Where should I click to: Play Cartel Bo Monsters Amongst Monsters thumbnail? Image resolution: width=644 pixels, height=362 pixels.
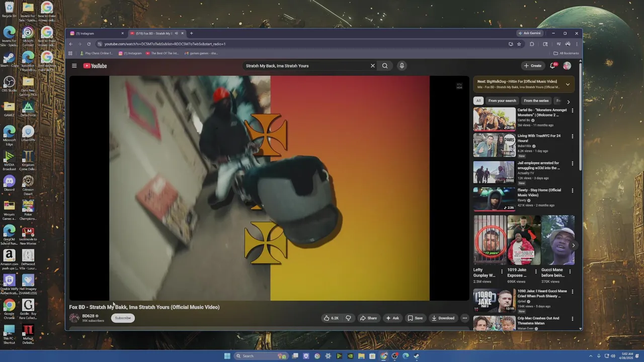(x=495, y=119)
